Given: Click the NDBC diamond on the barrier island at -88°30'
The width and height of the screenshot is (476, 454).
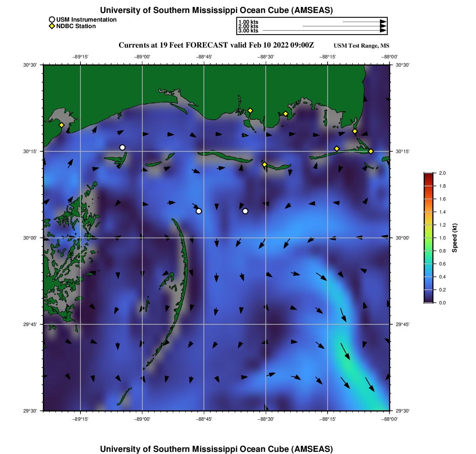Looking at the screenshot, I should (x=264, y=164).
